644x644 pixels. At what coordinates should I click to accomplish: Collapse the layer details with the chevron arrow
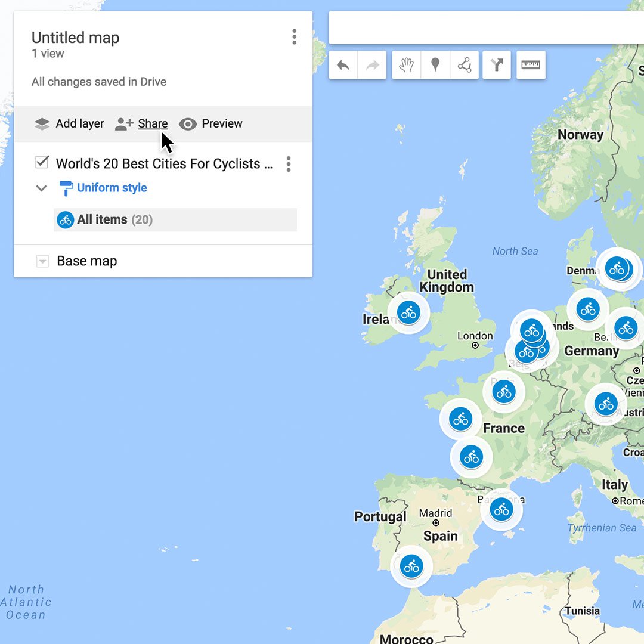pos(42,188)
